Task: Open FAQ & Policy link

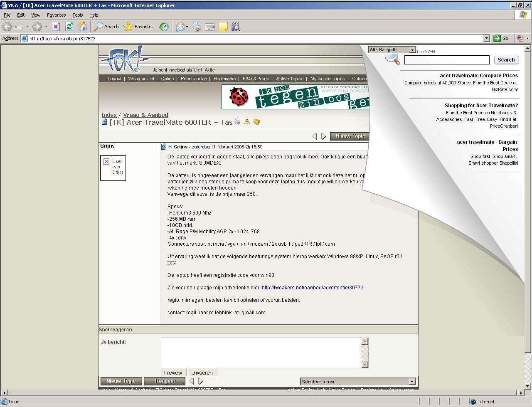Action: click(x=256, y=79)
